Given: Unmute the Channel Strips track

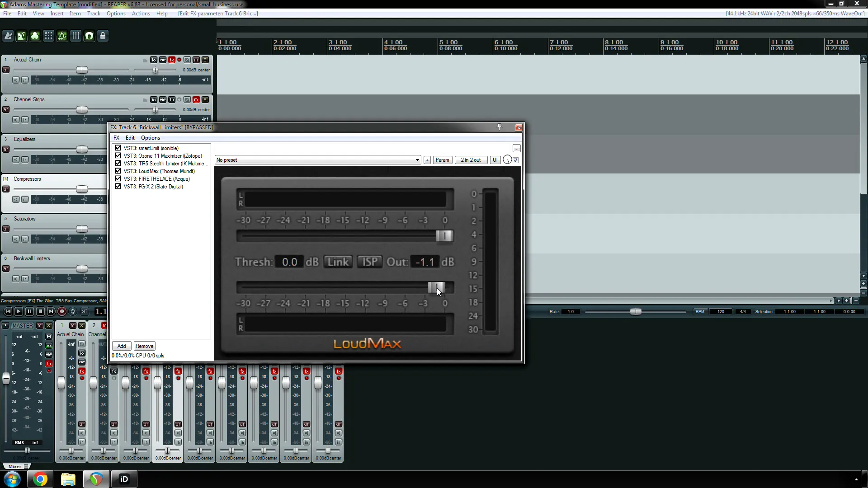Looking at the screenshot, I should pyautogui.click(x=196, y=99).
